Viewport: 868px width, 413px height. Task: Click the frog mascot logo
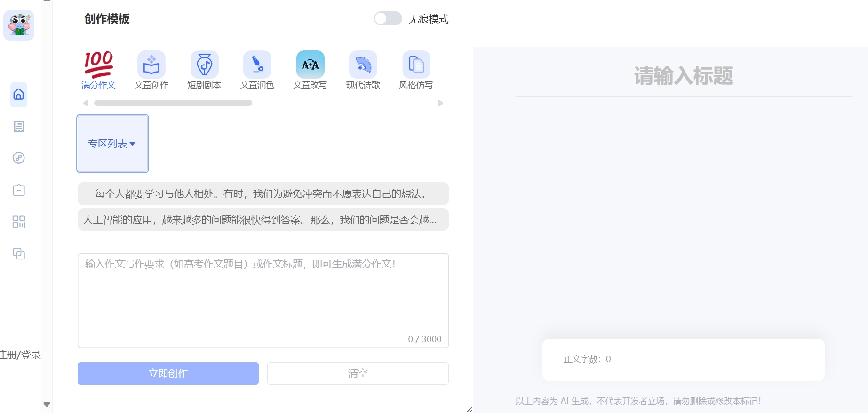coord(19,25)
